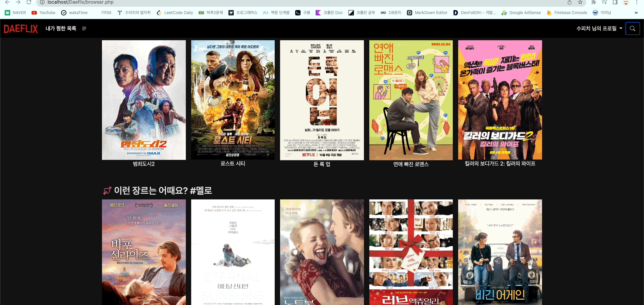Open the wakaTime bookmark

tap(74, 13)
